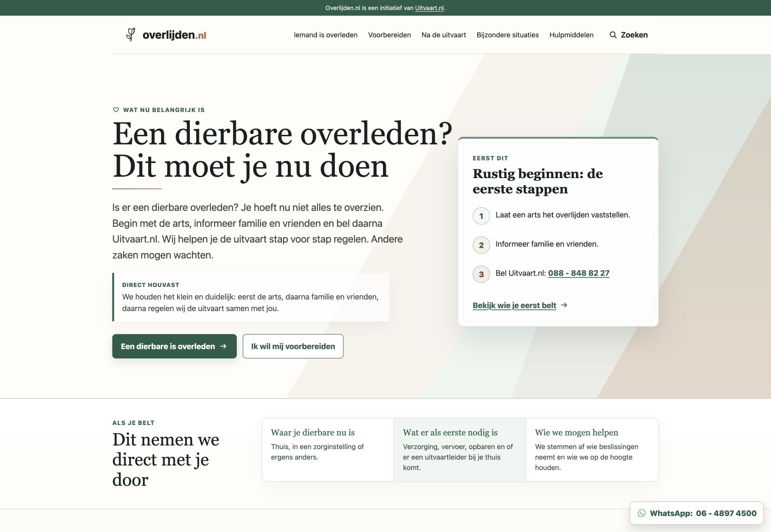Open 'Bijzondere situaties' navigation item

(507, 35)
